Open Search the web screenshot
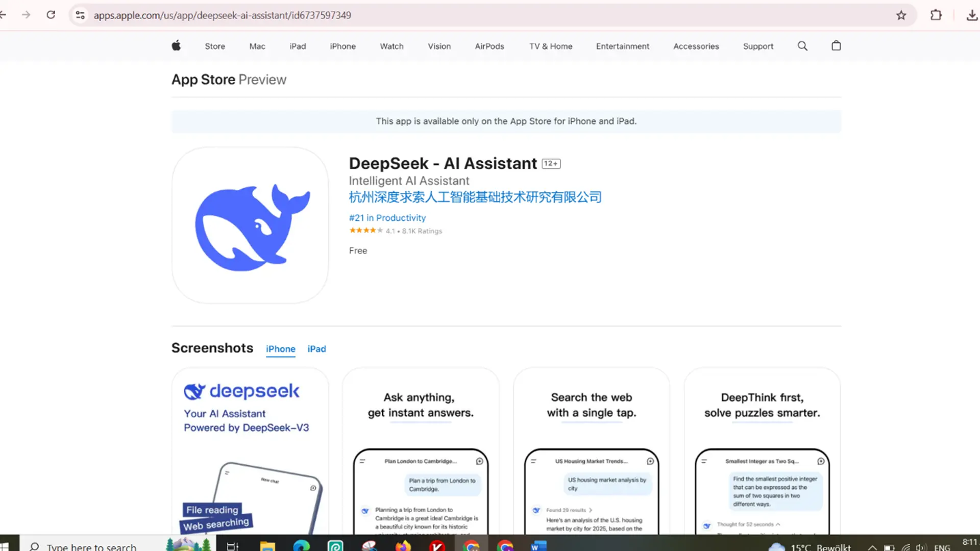Screen dimensions: 980x551 (592, 451)
